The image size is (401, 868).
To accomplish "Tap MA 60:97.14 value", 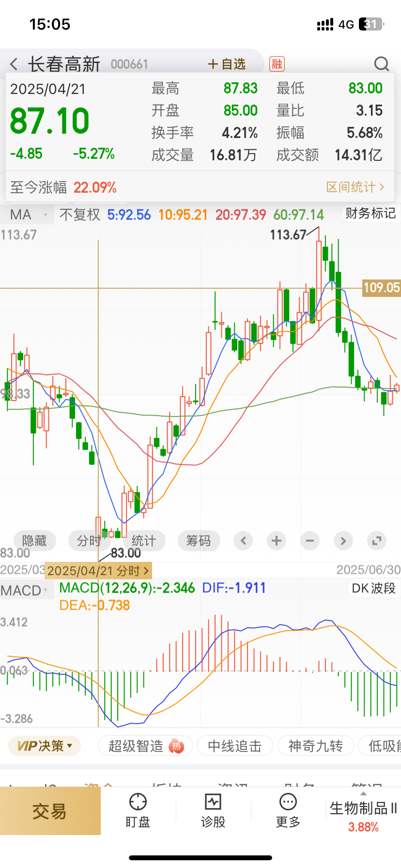I will [299, 215].
